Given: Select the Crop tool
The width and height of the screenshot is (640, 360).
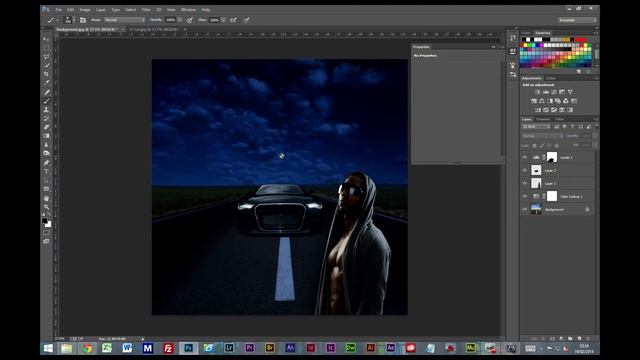Looking at the screenshot, I should point(46,74).
